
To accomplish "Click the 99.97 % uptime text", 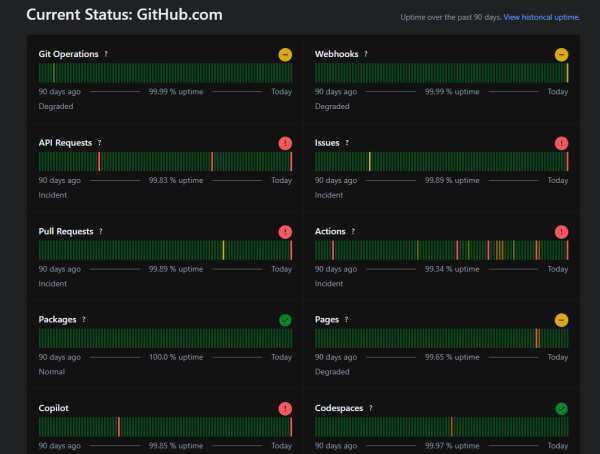I will coord(452,446).
